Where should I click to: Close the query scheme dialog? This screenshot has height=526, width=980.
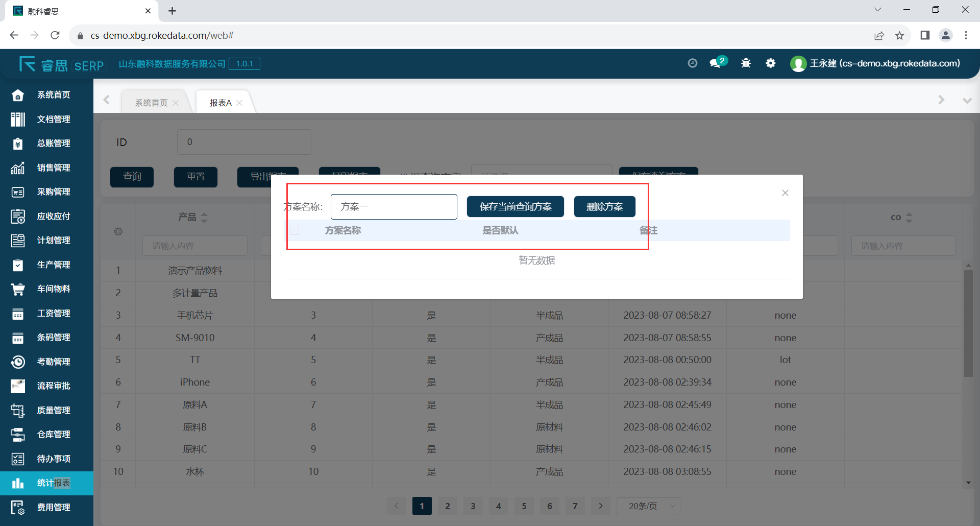pos(785,193)
